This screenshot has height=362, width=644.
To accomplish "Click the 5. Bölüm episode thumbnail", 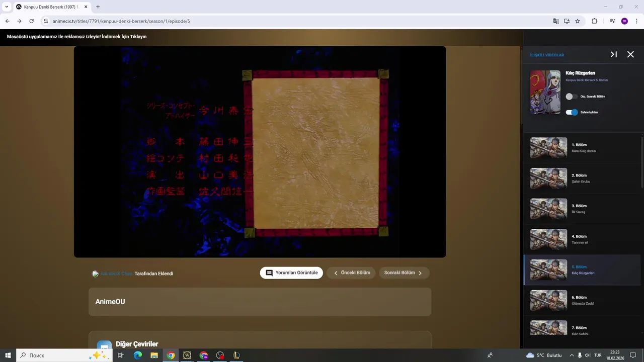I will point(548,270).
